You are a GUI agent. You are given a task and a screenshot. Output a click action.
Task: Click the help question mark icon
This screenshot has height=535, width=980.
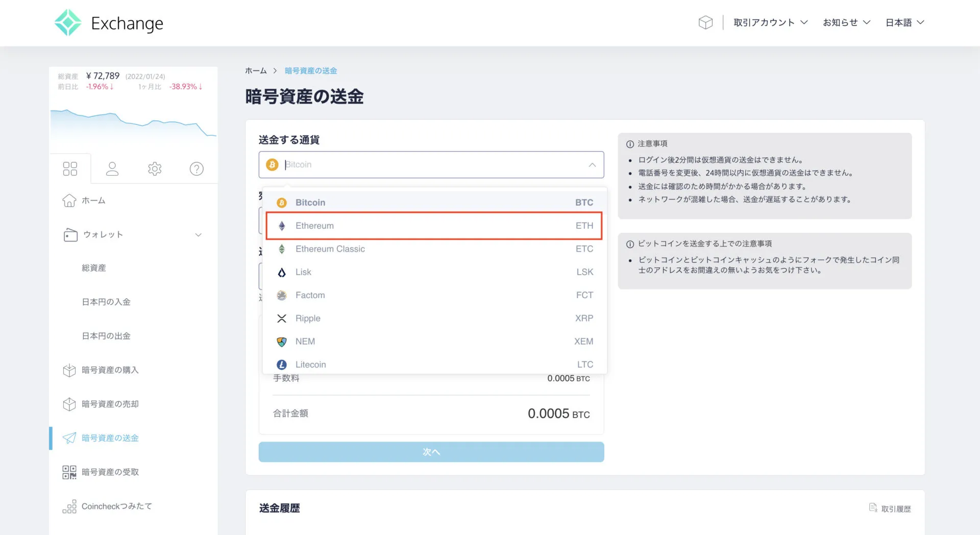(x=197, y=168)
